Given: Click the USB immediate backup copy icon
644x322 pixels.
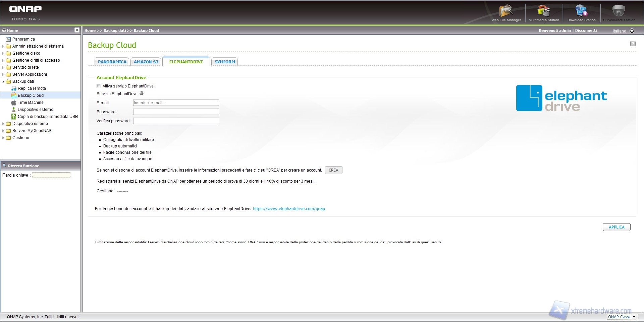Looking at the screenshot, I should point(14,117).
